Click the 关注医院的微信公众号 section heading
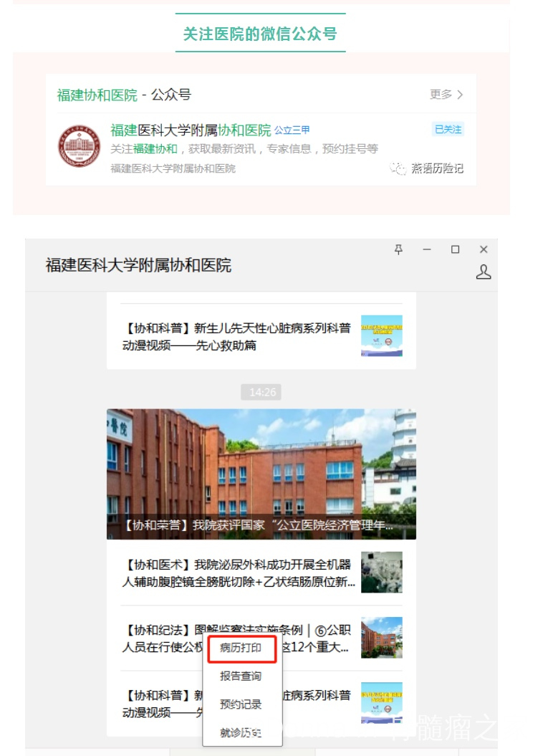The image size is (543, 756). tap(260, 34)
